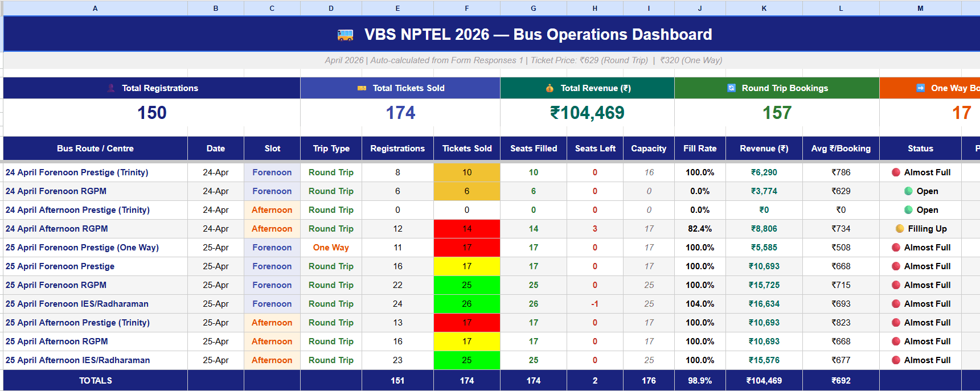Click the 25 April Afternoon IES/Radharaman route name
Viewport: 980px width, 391px height.
click(78, 360)
